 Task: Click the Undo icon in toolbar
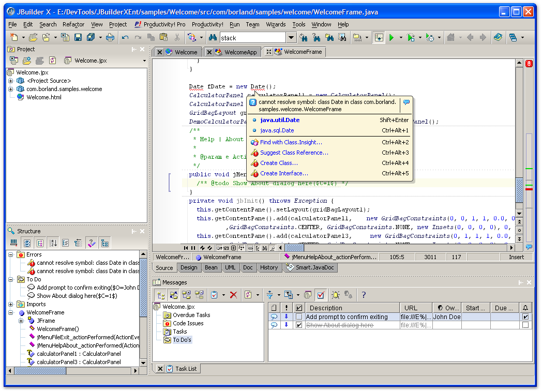125,37
